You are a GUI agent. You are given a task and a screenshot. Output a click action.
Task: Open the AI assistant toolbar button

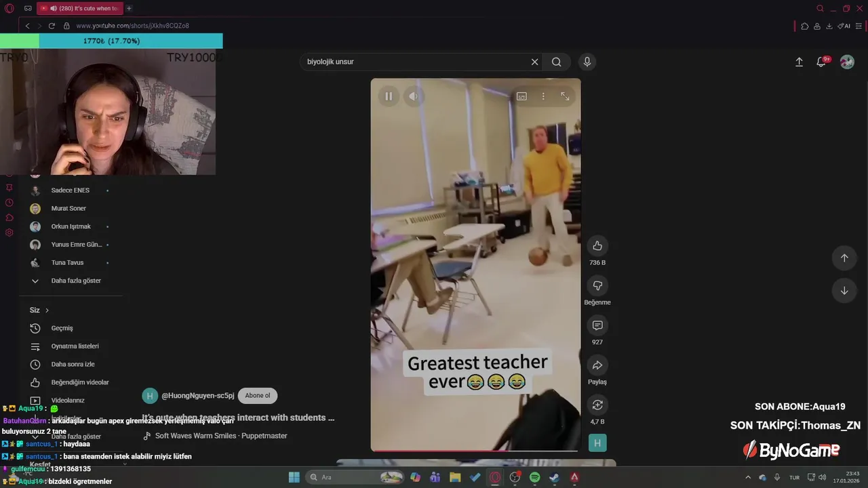coord(844,26)
